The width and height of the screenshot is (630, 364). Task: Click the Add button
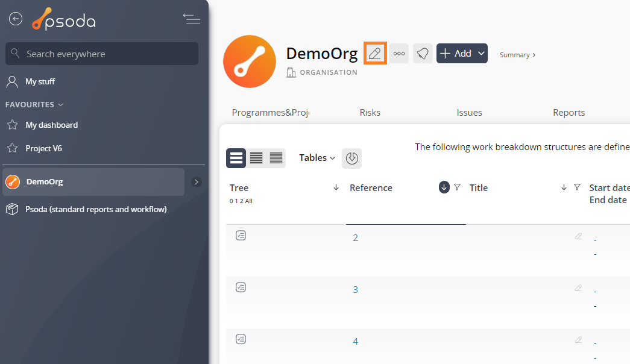pyautogui.click(x=455, y=54)
